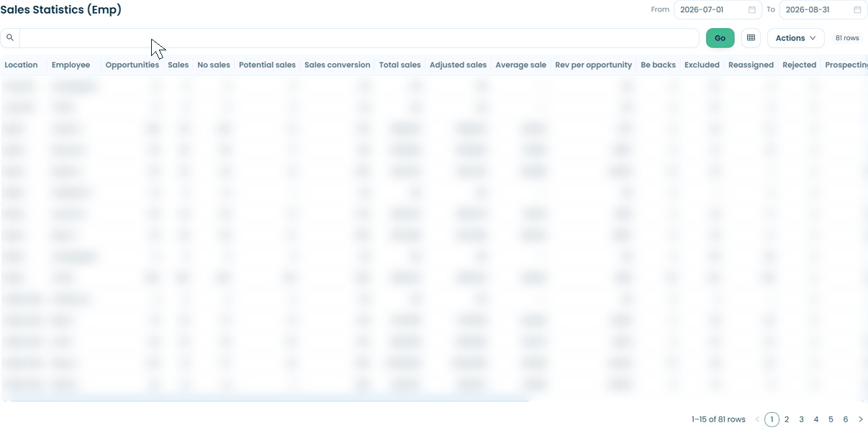Go to next page arrow

[861, 419]
